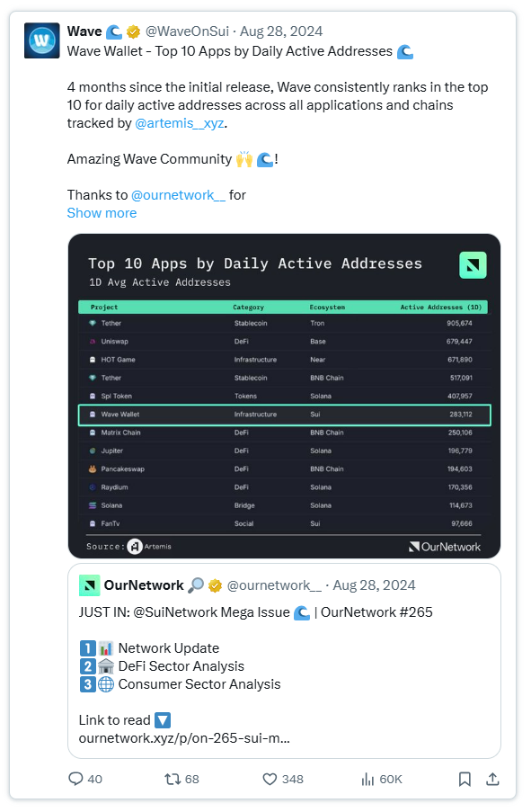Viewport: 531px width, 812px height.
Task: Click Wave's gold verified badge
Action: 134,32
